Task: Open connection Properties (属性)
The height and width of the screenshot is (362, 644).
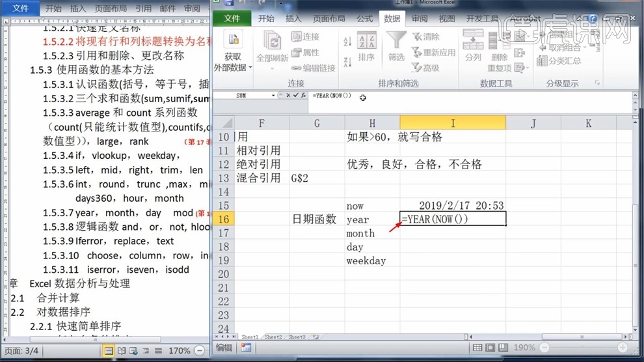Action: click(305, 53)
